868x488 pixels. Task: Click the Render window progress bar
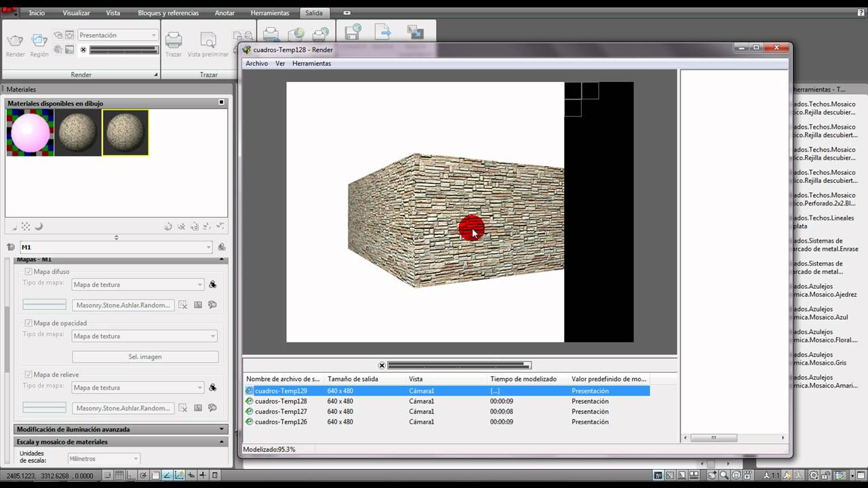point(459,365)
